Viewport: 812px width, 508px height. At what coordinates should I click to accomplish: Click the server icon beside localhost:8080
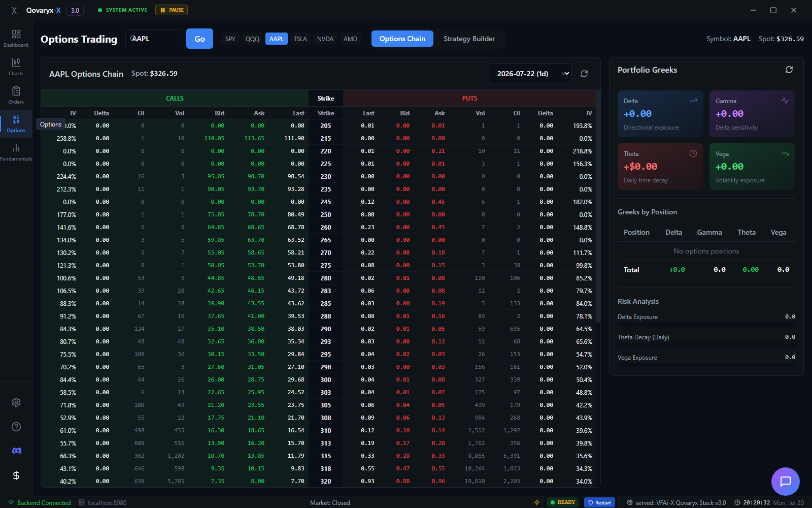[82, 502]
